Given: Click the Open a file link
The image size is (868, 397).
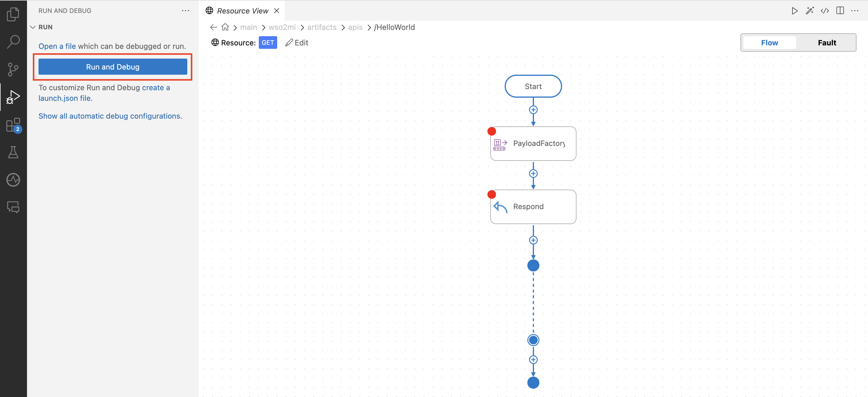Looking at the screenshot, I should (x=57, y=46).
